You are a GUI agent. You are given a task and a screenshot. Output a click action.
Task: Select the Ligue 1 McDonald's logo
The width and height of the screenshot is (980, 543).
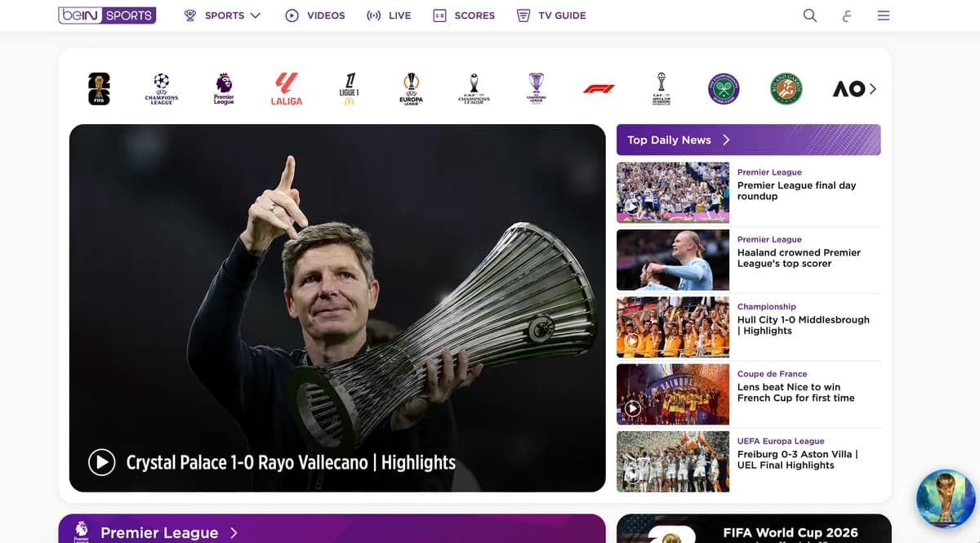coord(349,88)
